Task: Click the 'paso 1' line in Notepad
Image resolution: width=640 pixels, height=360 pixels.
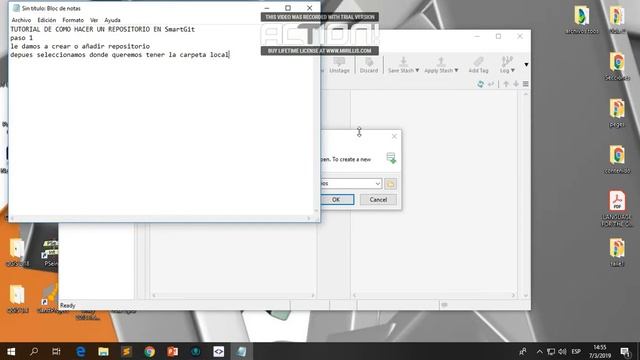Action: (22, 38)
